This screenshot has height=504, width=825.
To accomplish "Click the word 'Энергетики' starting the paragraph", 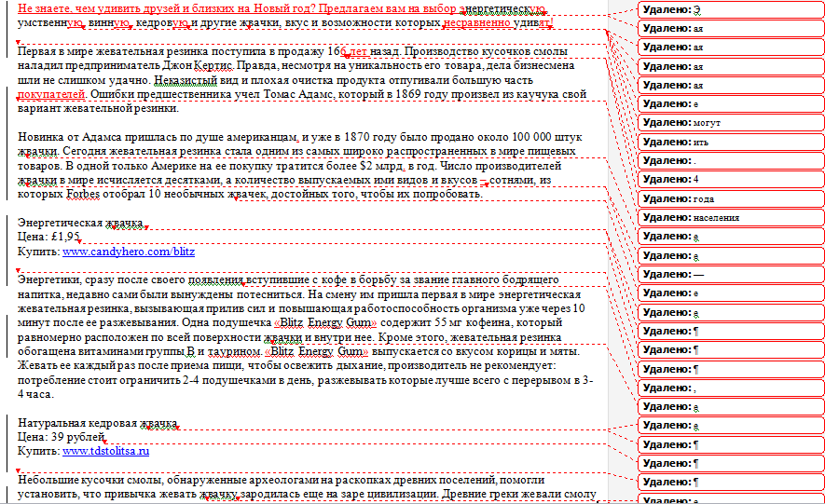I will 48,279.
